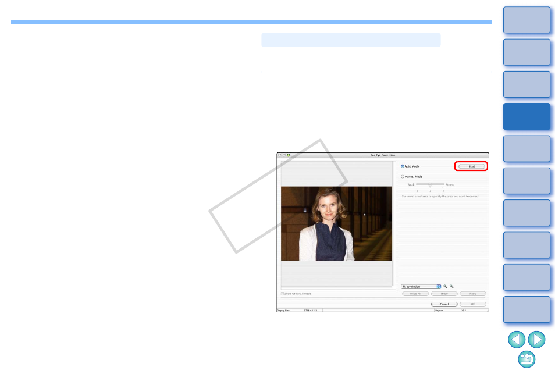Click the Start button
The height and width of the screenshot is (392, 555).
tap(472, 166)
